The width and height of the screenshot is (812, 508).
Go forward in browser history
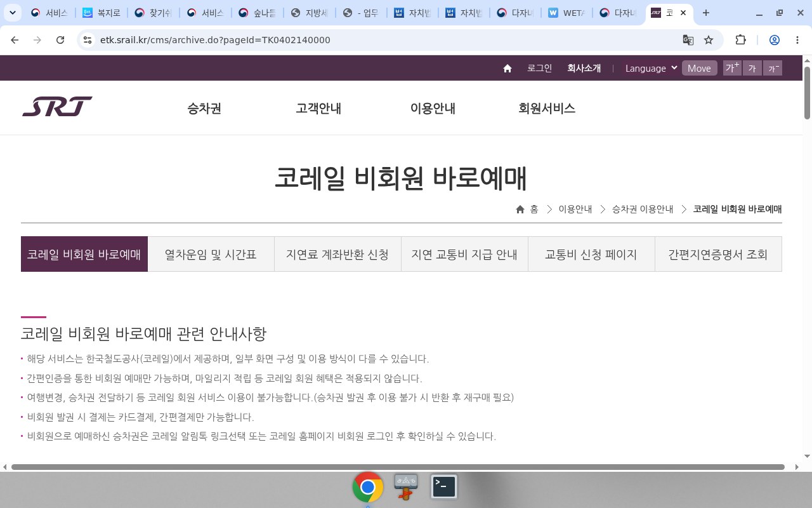[37, 40]
